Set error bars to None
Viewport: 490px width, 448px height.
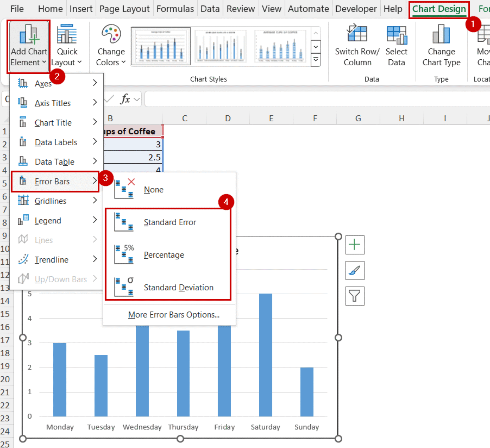click(x=154, y=189)
